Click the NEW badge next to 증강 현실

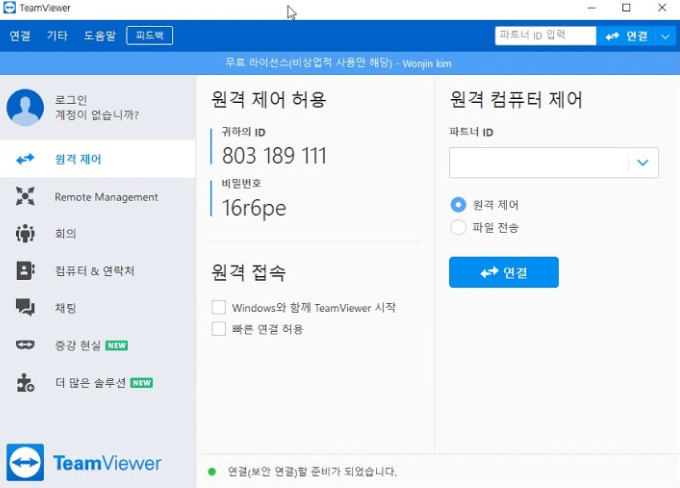(117, 345)
